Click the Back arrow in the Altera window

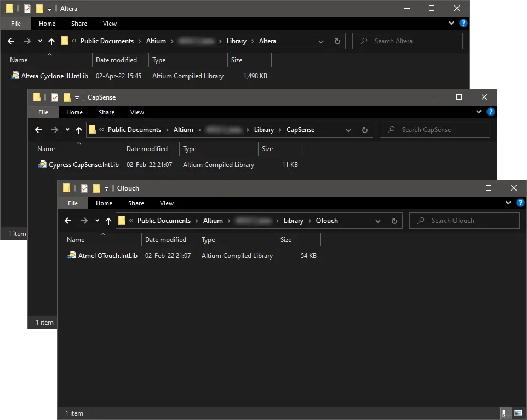pos(11,41)
